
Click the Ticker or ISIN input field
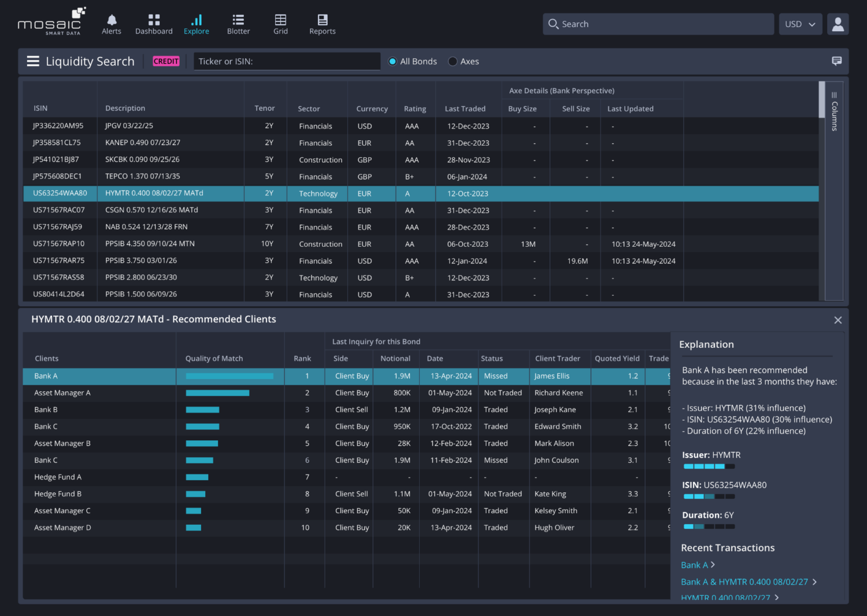coord(286,61)
